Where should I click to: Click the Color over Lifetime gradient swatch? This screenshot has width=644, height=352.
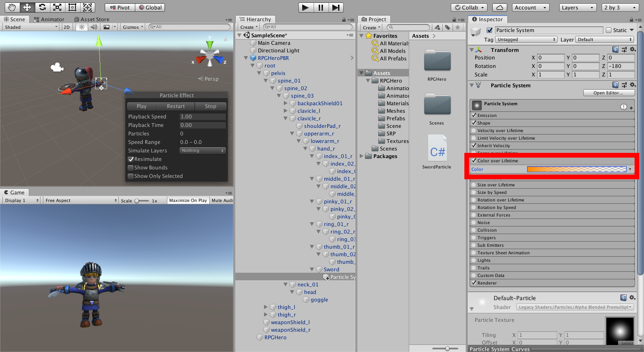577,169
